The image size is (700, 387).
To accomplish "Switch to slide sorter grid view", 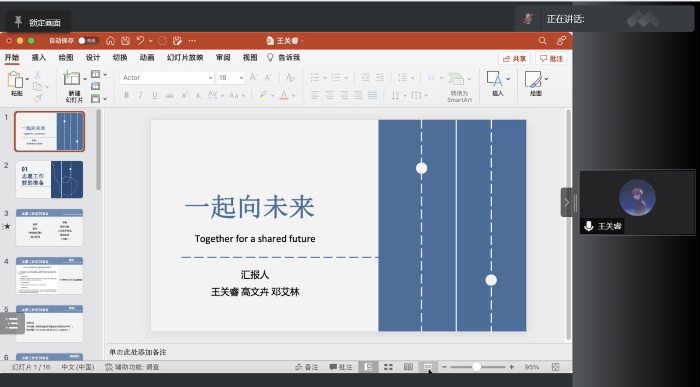I will point(388,367).
